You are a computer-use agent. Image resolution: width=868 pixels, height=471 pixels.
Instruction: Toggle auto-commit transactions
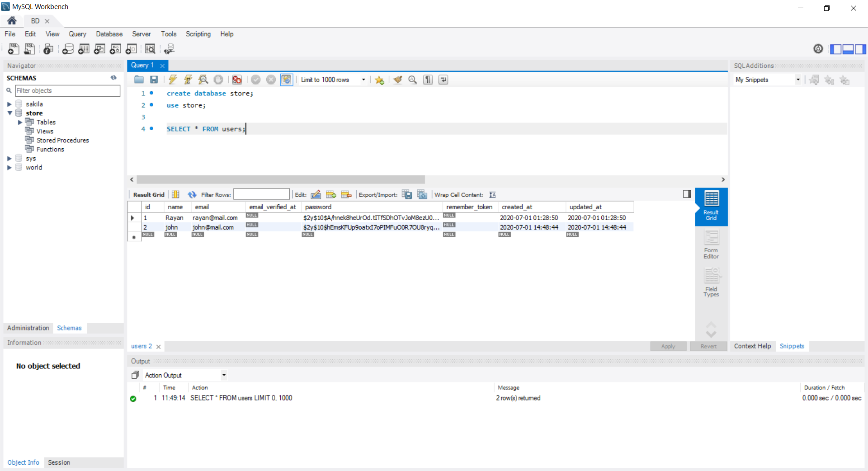[286, 80]
